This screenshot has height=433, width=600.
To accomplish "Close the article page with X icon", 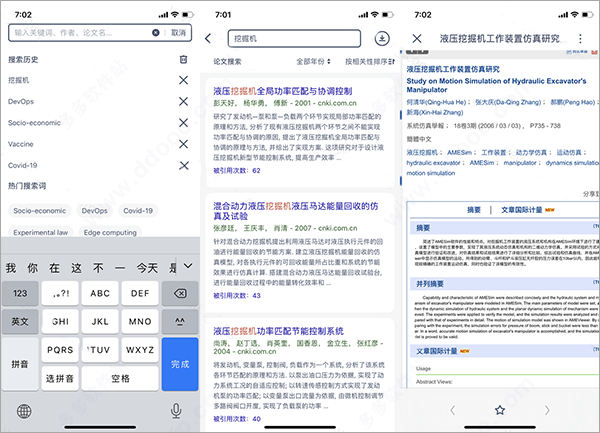I will (x=417, y=38).
